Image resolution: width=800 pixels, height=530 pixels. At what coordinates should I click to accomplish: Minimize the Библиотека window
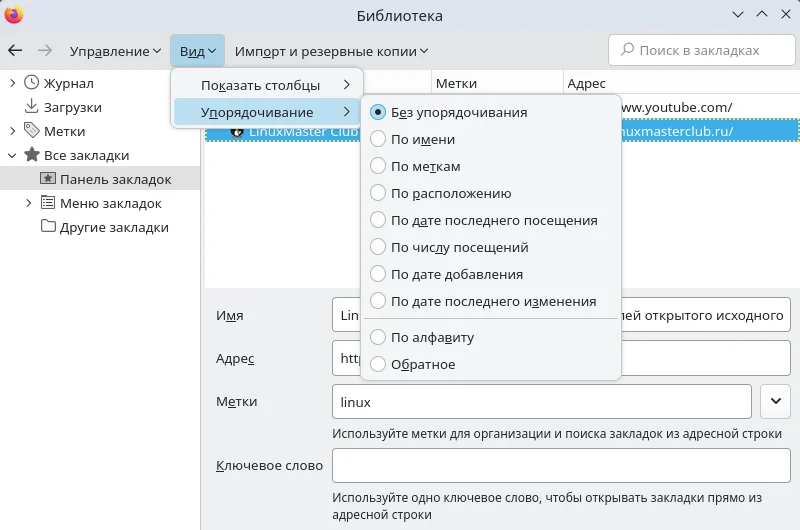pyautogui.click(x=737, y=14)
